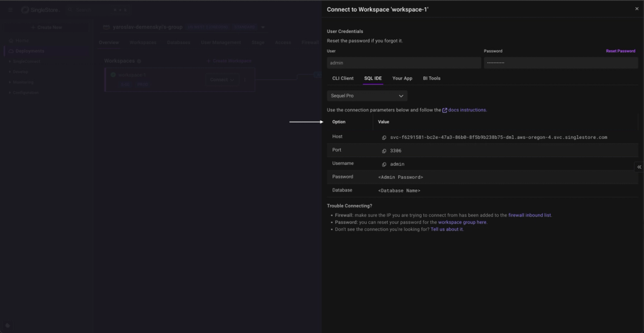This screenshot has width=644, height=333.
Task: Open the Workspaces tab in the background
Action: (x=143, y=42)
